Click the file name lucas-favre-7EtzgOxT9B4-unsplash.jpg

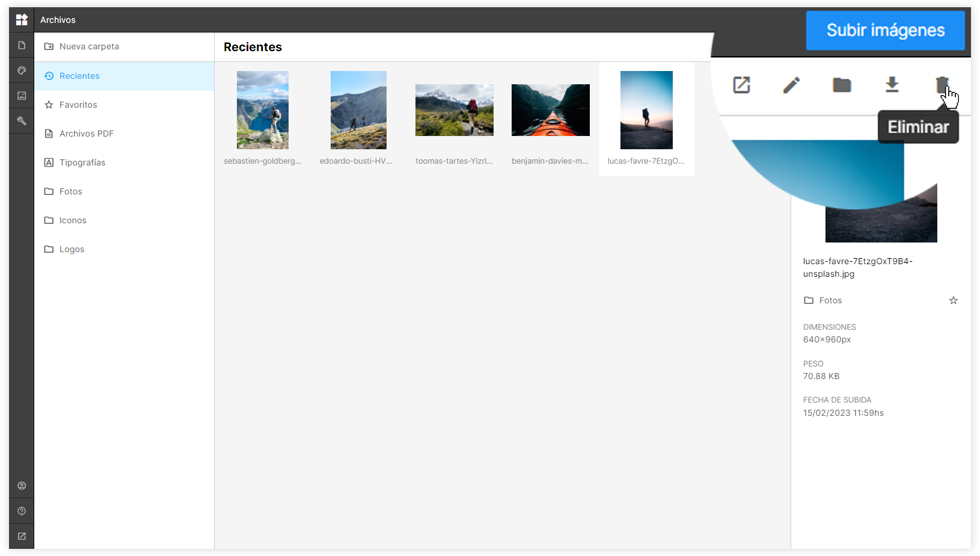tap(858, 268)
